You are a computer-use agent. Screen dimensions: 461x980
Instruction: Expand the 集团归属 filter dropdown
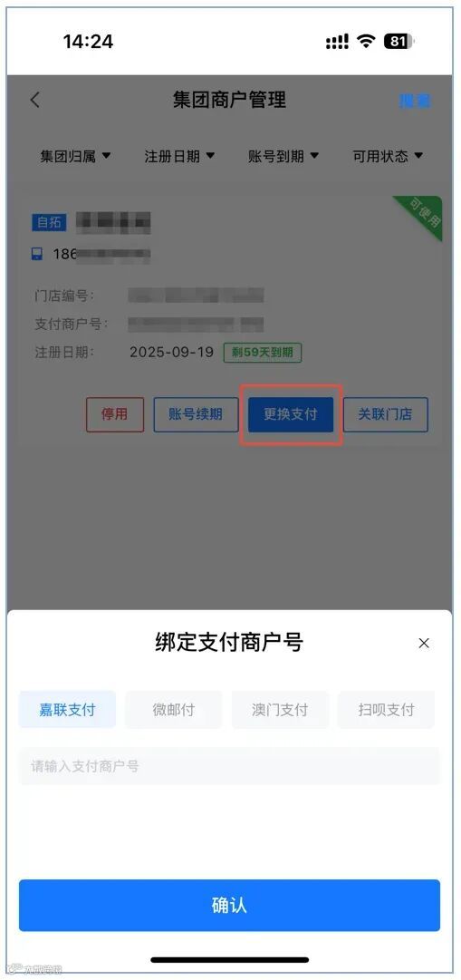pyautogui.click(x=75, y=156)
